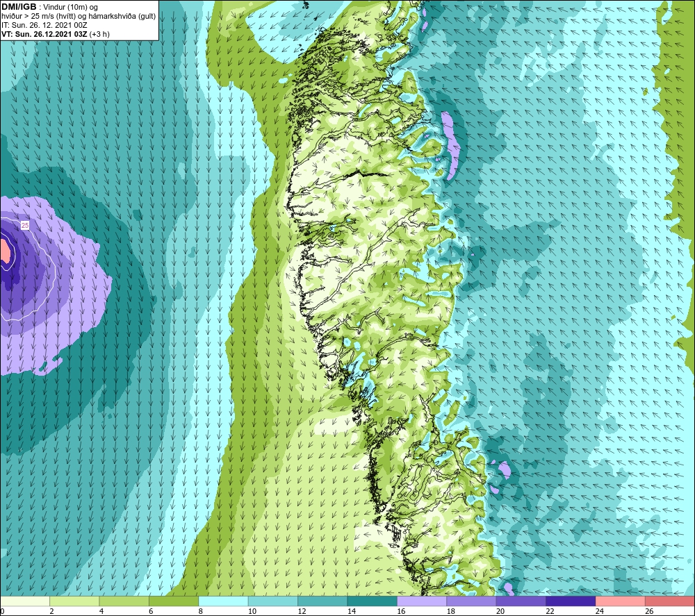Click the legend scale label '24'
The width and height of the screenshot is (695, 616).
click(x=600, y=611)
